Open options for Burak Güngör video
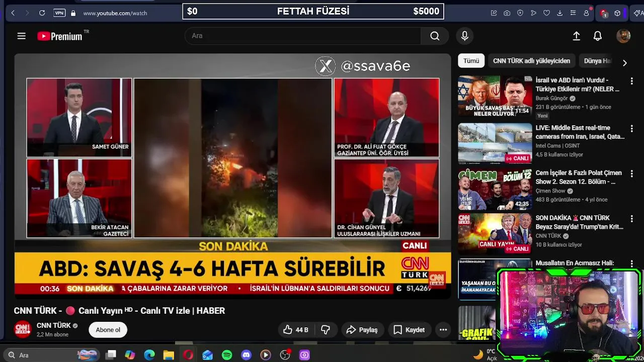 pos(632,81)
